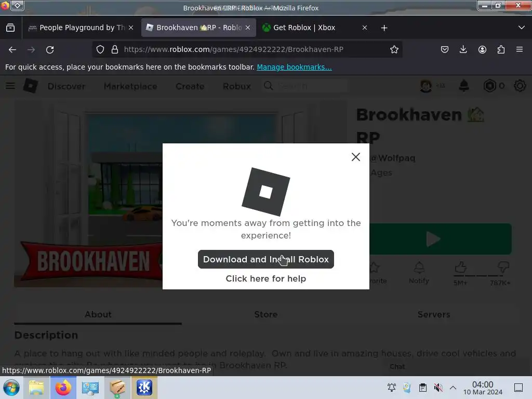Open the Create page

[190, 87]
